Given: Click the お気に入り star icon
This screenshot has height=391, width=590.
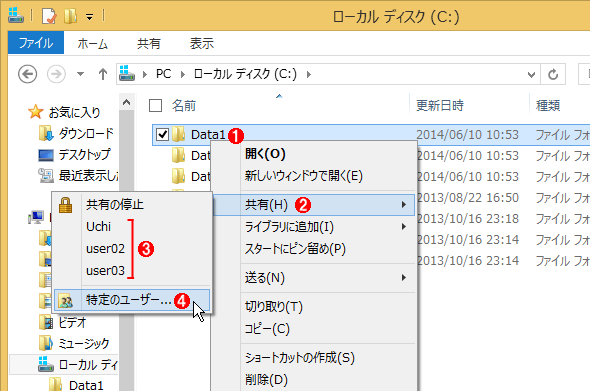Looking at the screenshot, I should [x=35, y=112].
